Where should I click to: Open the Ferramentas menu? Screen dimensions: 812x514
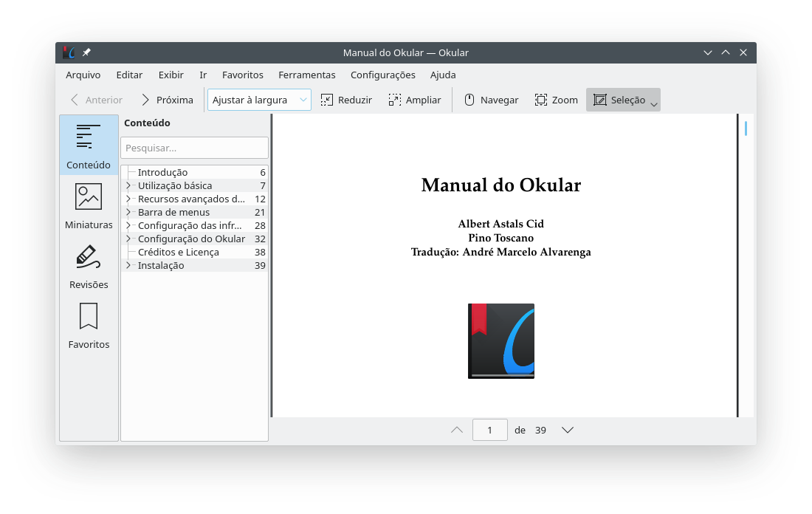[x=306, y=75]
